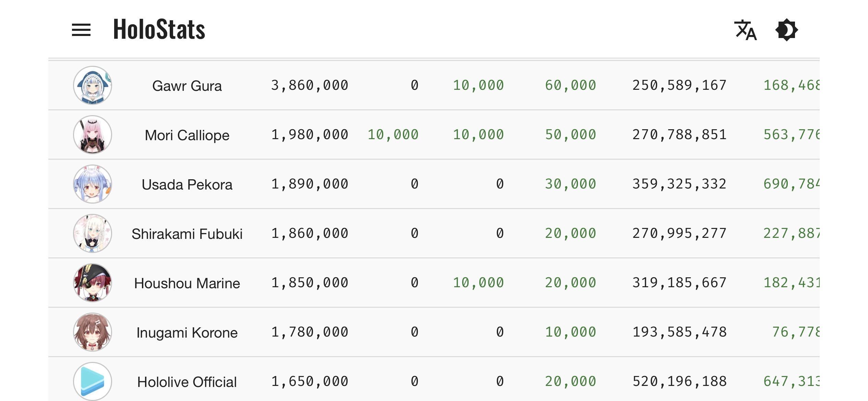Open the language translation menu

(746, 30)
